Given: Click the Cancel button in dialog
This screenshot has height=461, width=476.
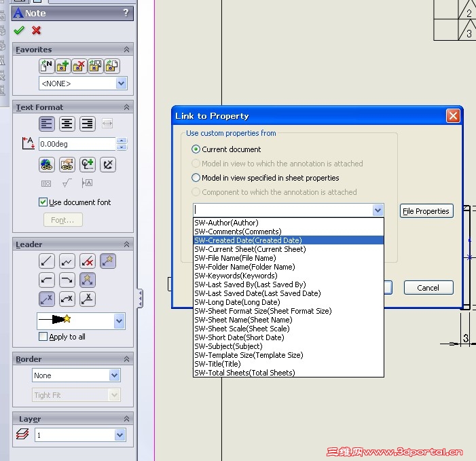Looking at the screenshot, I should click(428, 288).
